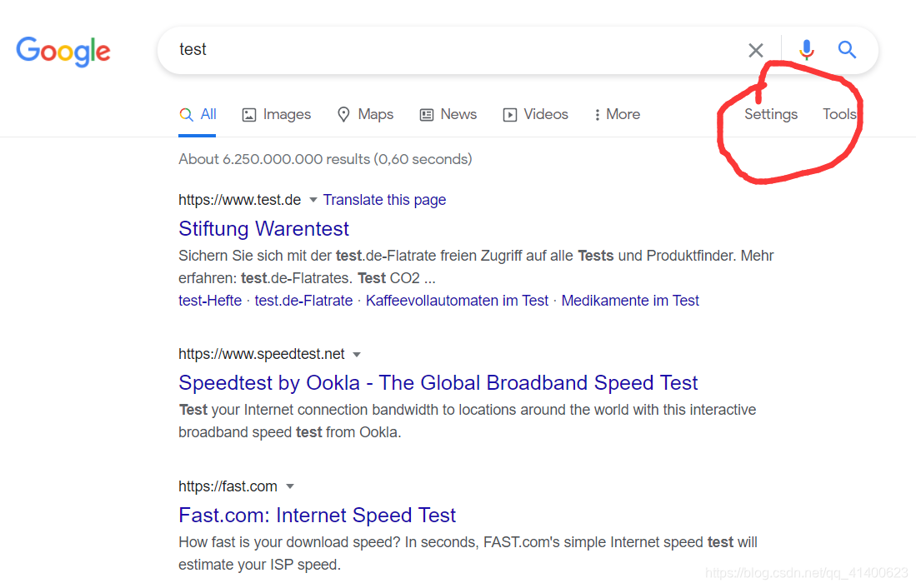Open Fast.com Internet Speed Test result
Image resolution: width=916 pixels, height=588 pixels.
[318, 515]
